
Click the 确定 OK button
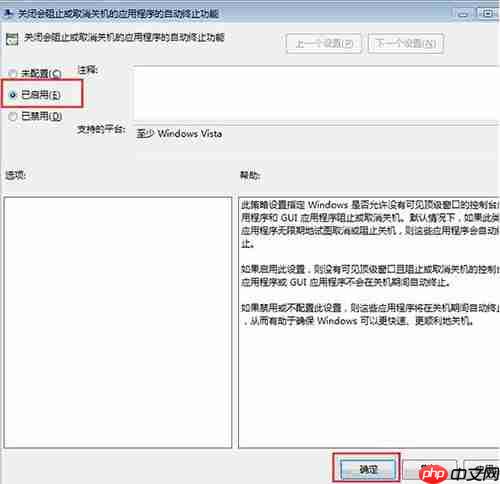367,469
